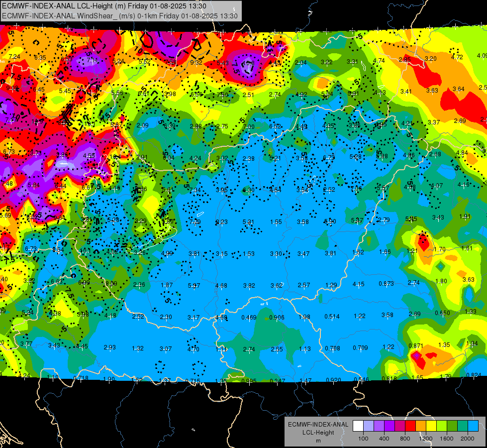Click the grid value '0.871'
Image resolution: width=487 pixels, height=448 pixels.
(415, 346)
